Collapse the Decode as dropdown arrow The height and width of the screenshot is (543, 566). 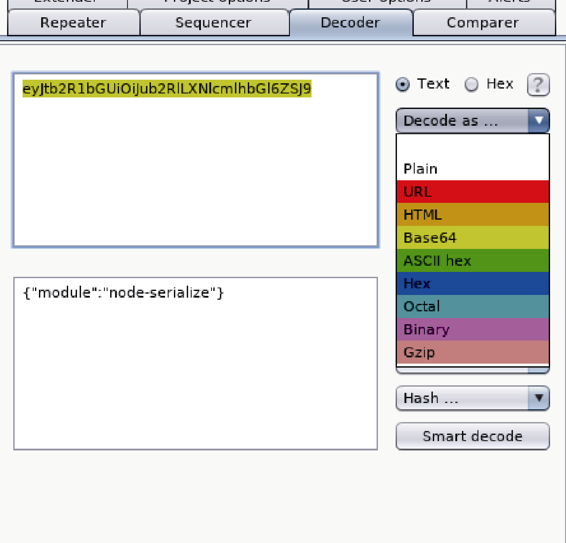coord(539,120)
